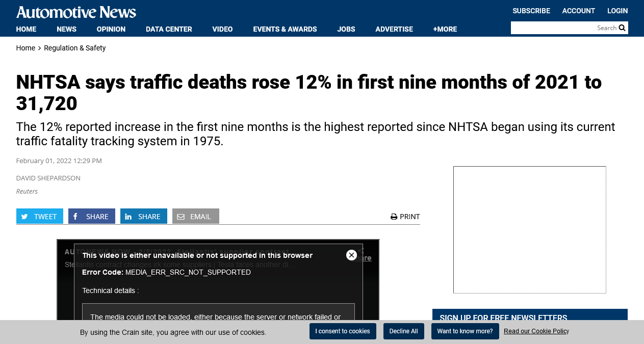Decline All cookies
Image resolution: width=644 pixels, height=344 pixels.
click(x=403, y=331)
